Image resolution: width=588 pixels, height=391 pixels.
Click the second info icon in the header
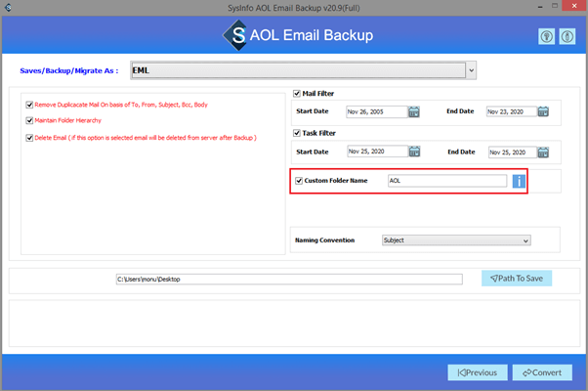(567, 37)
